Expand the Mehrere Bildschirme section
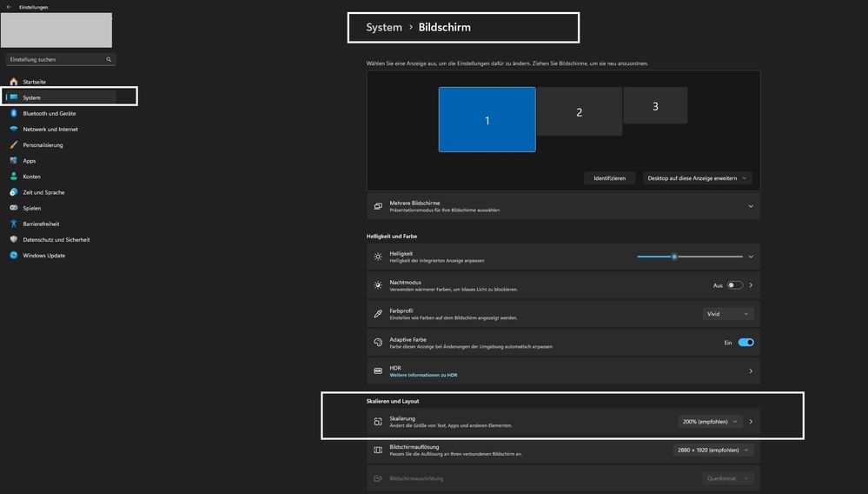This screenshot has width=868, height=494. pos(751,206)
